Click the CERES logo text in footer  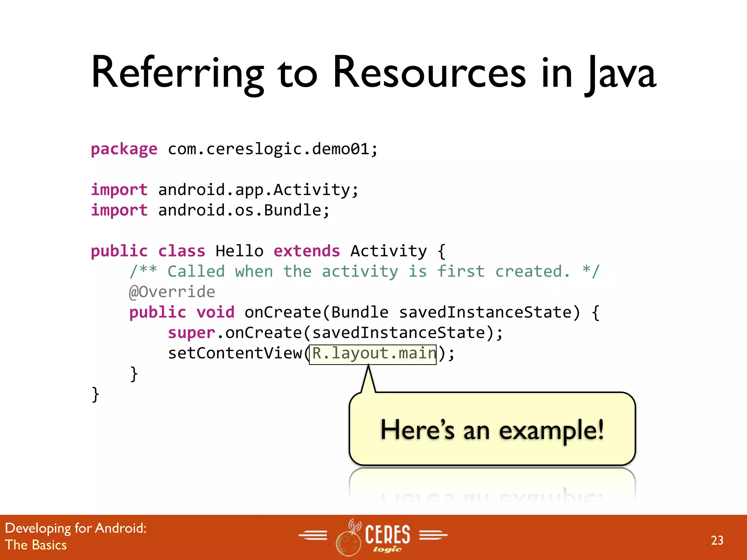387,534
